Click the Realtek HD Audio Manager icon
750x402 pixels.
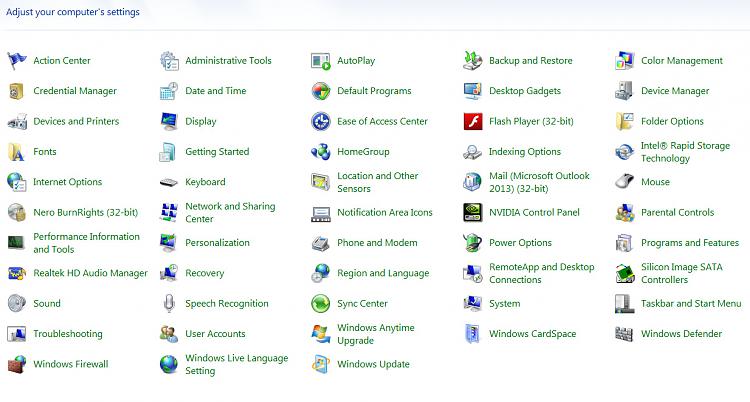point(17,273)
